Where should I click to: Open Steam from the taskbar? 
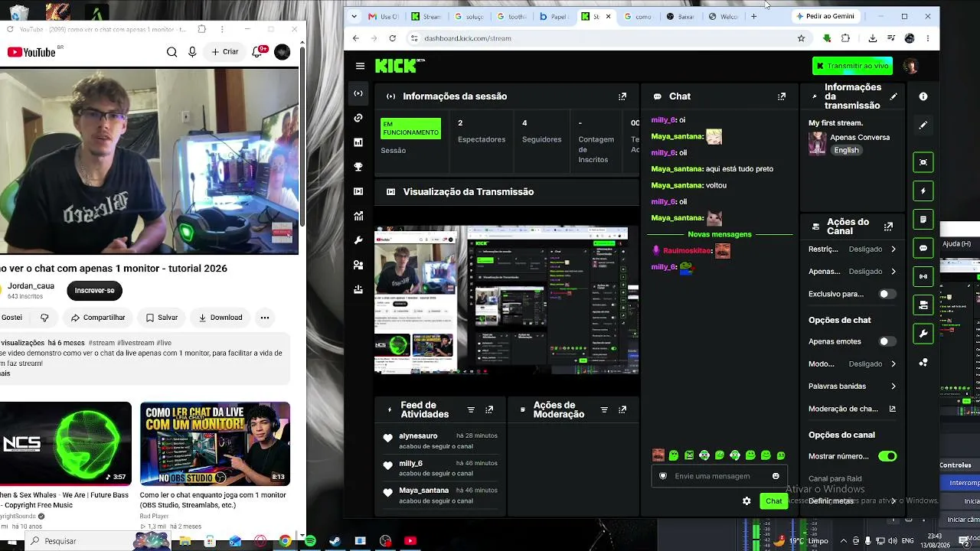click(335, 541)
